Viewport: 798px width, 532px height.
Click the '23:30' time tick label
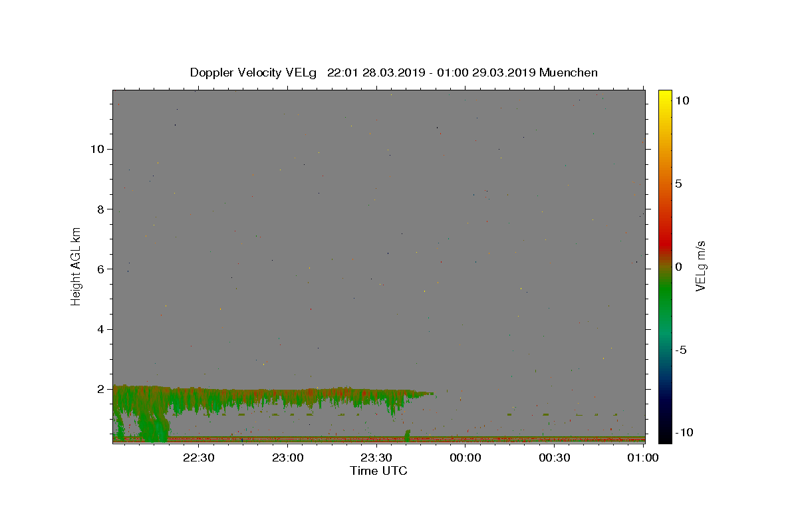[x=376, y=458]
